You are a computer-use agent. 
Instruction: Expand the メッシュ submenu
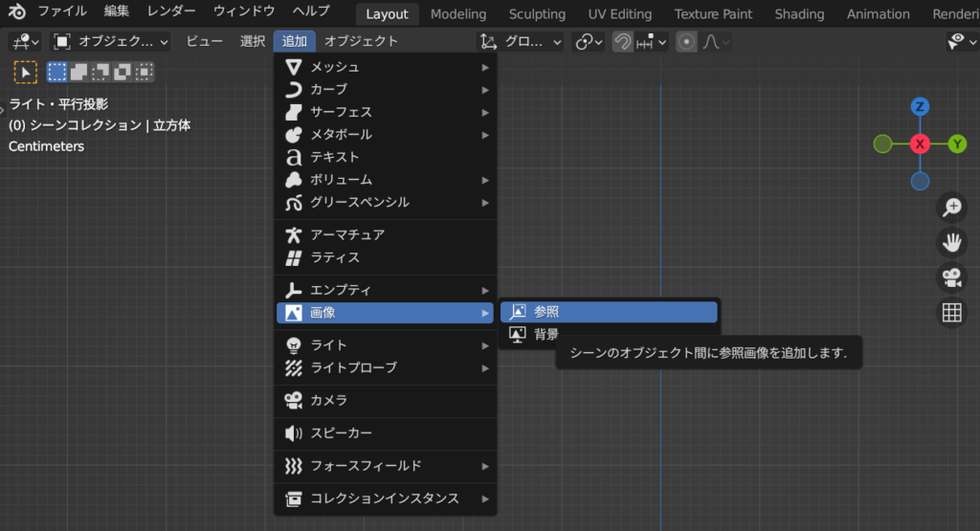coord(385,67)
